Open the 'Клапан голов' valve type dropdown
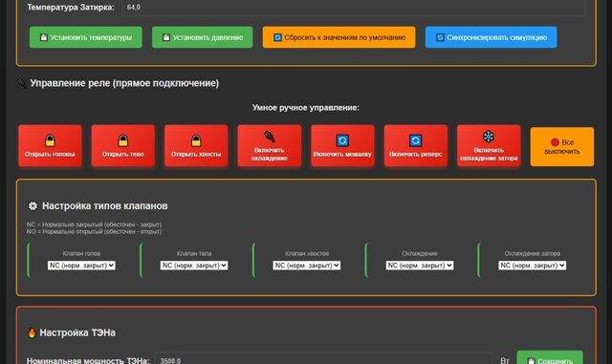The image size is (612, 364). [x=81, y=266]
